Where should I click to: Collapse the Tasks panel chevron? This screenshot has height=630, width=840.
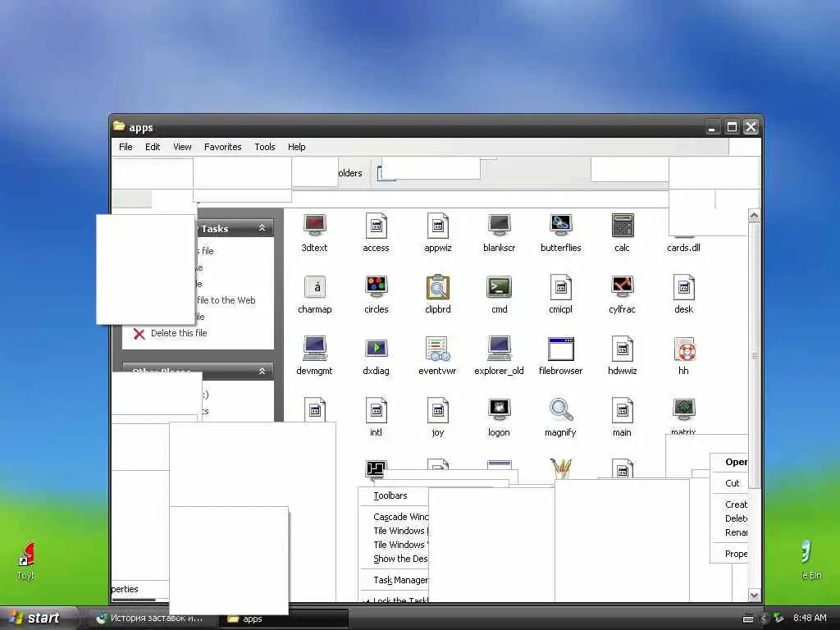[262, 228]
